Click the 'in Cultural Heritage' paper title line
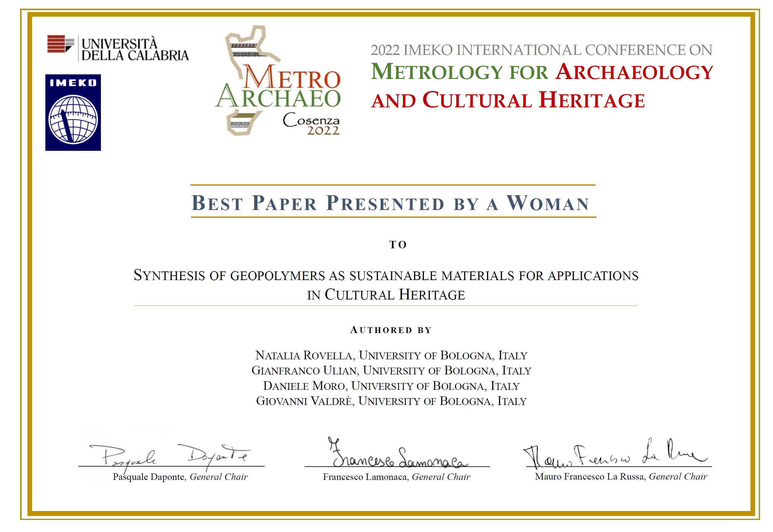The image size is (773, 532). 386,295
